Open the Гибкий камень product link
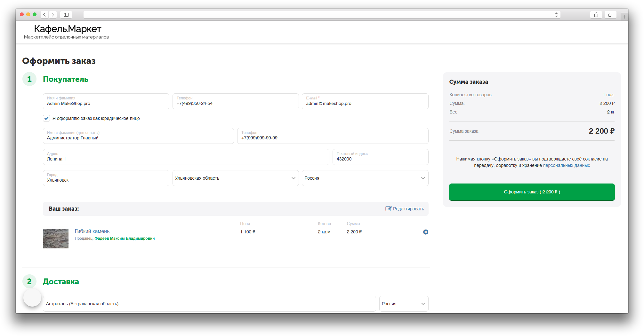 click(92, 231)
